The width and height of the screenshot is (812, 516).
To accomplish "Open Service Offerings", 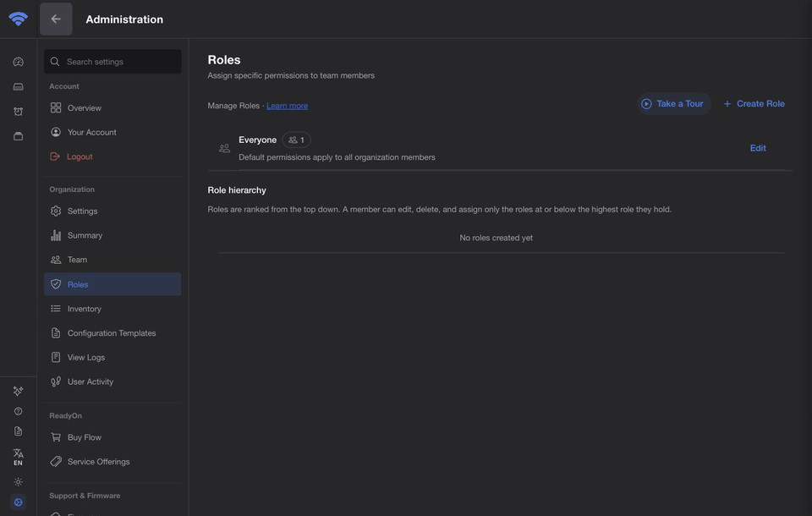I will 112,462.
